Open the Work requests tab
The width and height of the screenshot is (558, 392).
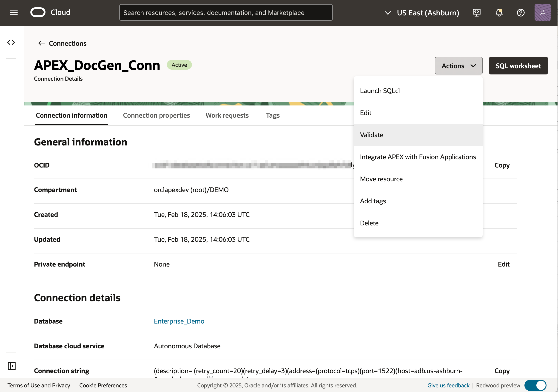(x=227, y=115)
